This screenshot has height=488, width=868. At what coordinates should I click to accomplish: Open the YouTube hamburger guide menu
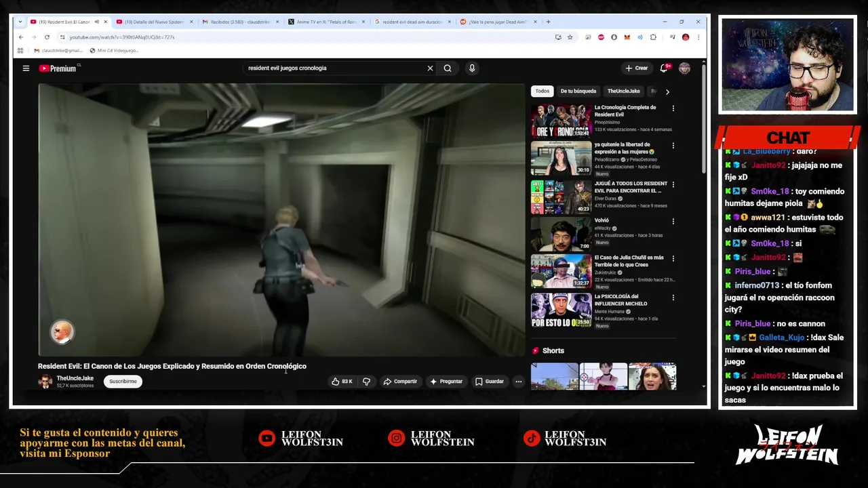click(26, 68)
